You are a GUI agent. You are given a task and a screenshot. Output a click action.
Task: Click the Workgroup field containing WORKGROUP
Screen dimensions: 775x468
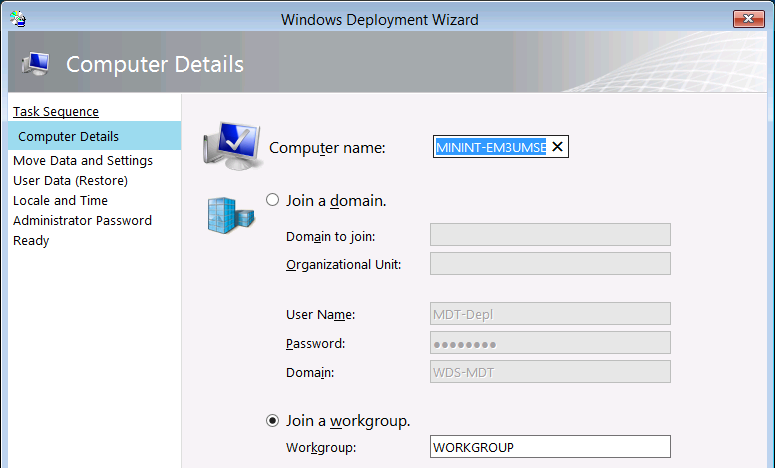[x=550, y=447]
